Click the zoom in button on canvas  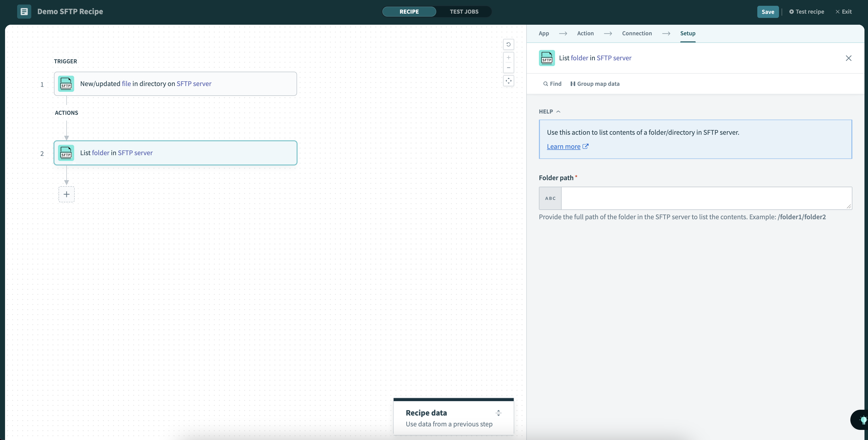click(508, 57)
